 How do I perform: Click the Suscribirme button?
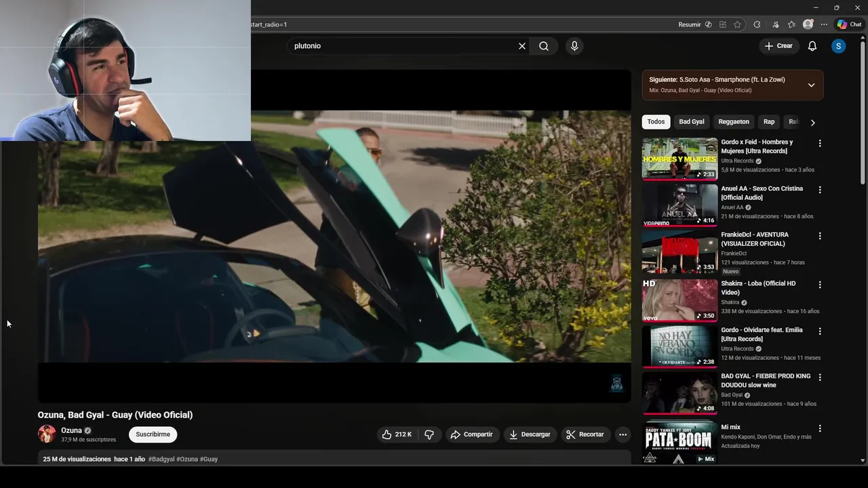(x=153, y=434)
